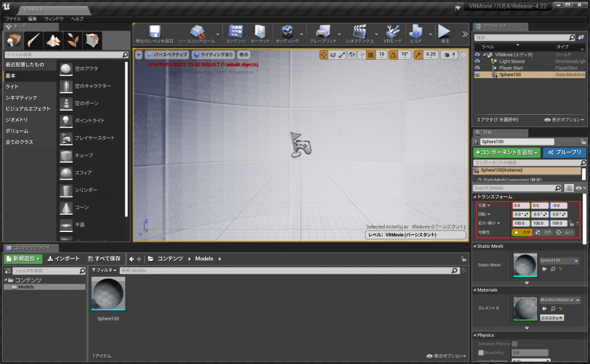This screenshot has width=590, height=364.
Task: Select the translate gizmo tool in viewport
Action: click(x=324, y=55)
